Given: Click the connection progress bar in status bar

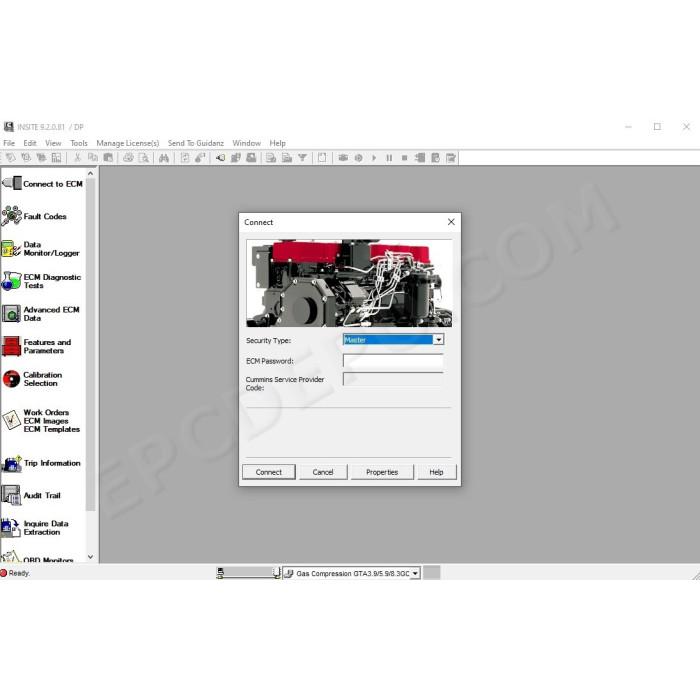Looking at the screenshot, I should coord(248,573).
